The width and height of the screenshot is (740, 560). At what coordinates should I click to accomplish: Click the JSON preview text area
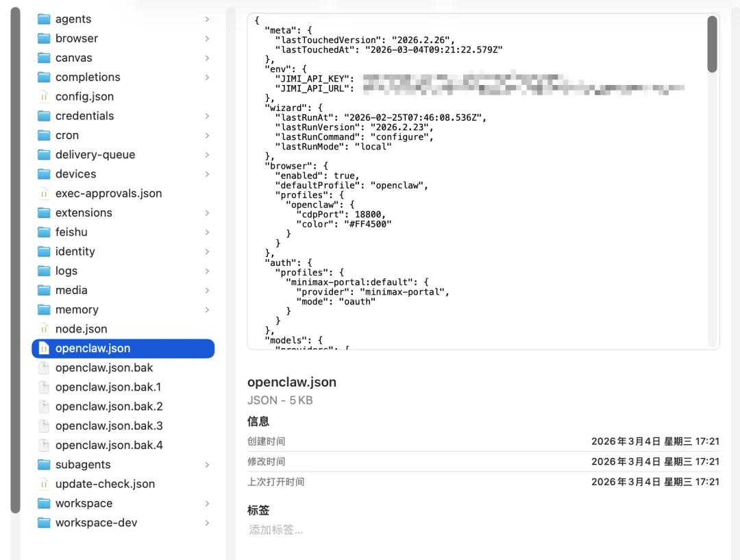[477, 182]
